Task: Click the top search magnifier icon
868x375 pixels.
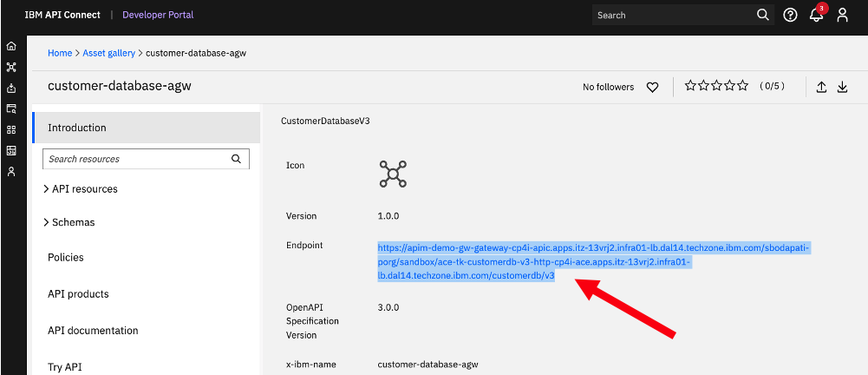Action: click(763, 15)
